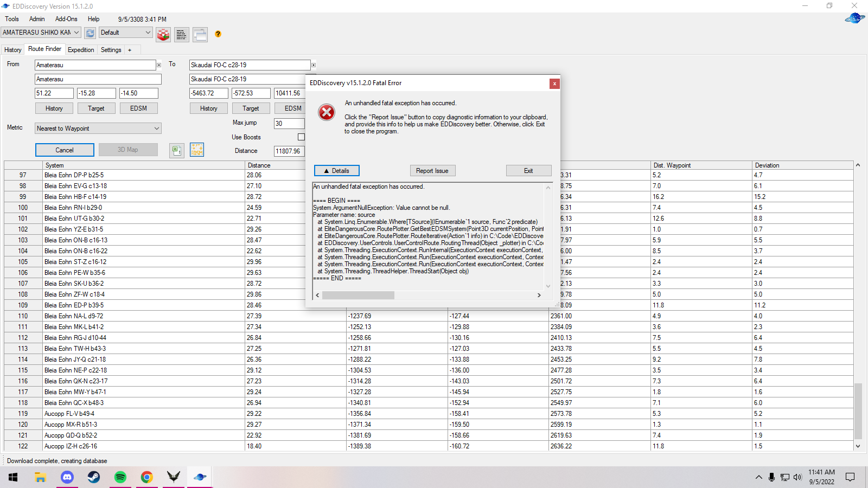
Task: Click the pop-out window icon
Action: [200, 34]
